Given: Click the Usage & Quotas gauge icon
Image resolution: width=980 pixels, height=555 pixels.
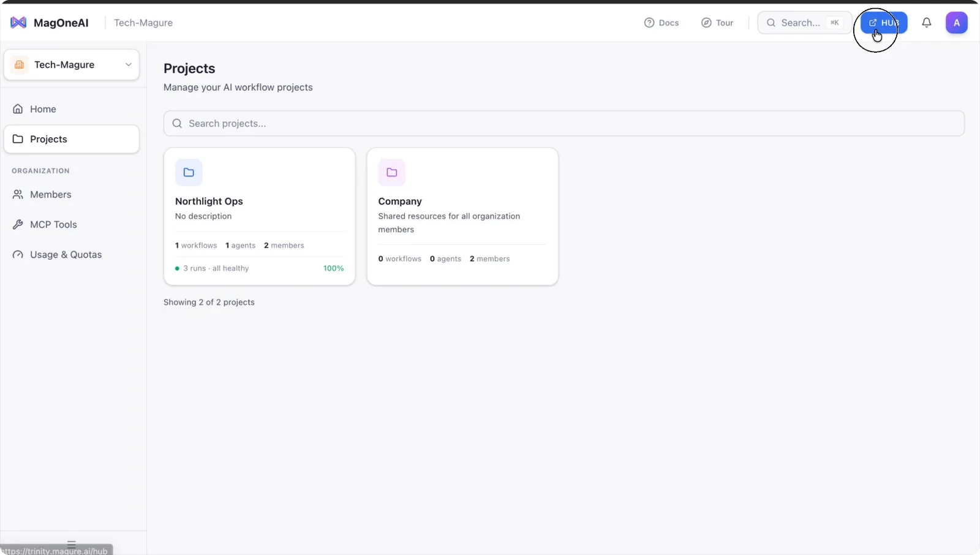Looking at the screenshot, I should 18,254.
